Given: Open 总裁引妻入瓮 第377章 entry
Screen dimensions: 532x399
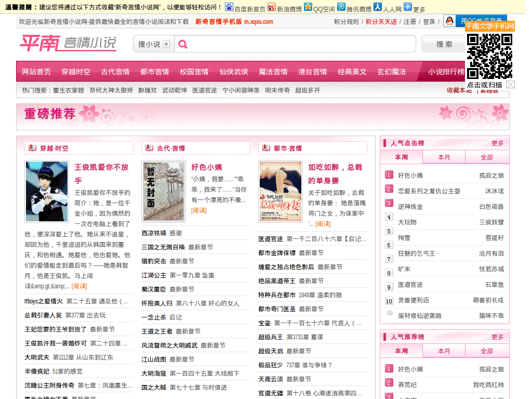Looking at the screenshot, I should coord(65,315).
